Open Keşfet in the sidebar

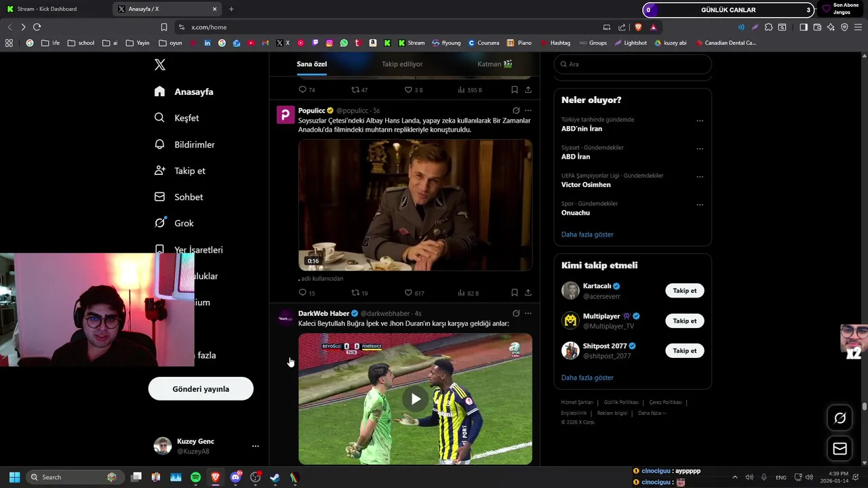point(176,118)
